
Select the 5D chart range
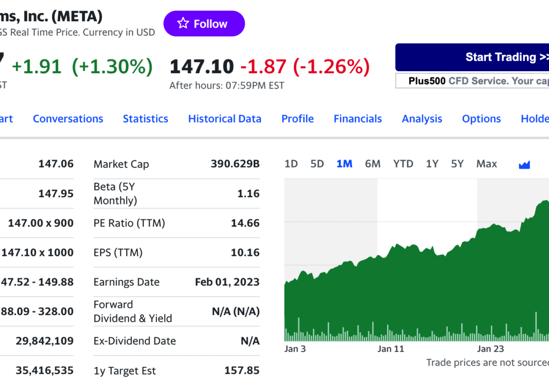coord(317,164)
